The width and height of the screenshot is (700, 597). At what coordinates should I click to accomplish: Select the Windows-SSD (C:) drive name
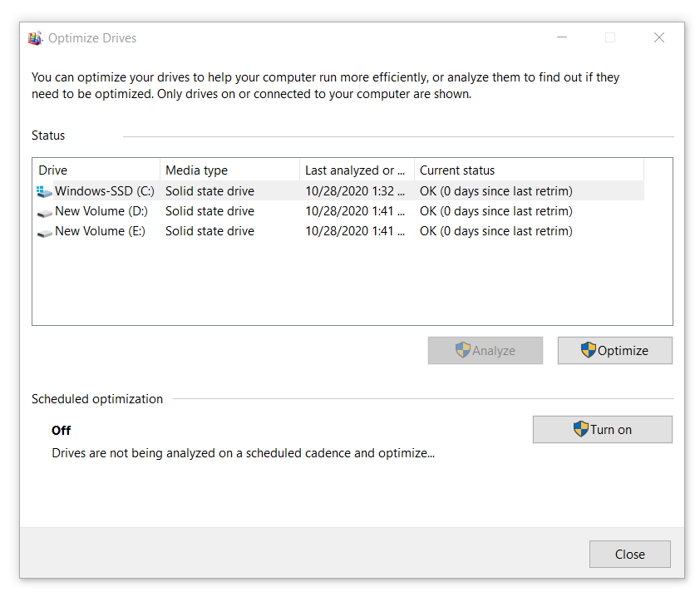coord(104,191)
